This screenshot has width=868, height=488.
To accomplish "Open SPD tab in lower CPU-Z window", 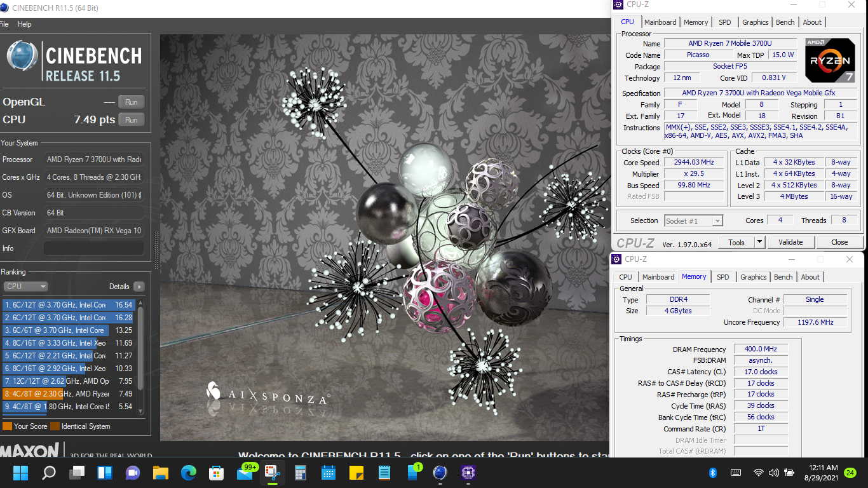I will click(723, 277).
